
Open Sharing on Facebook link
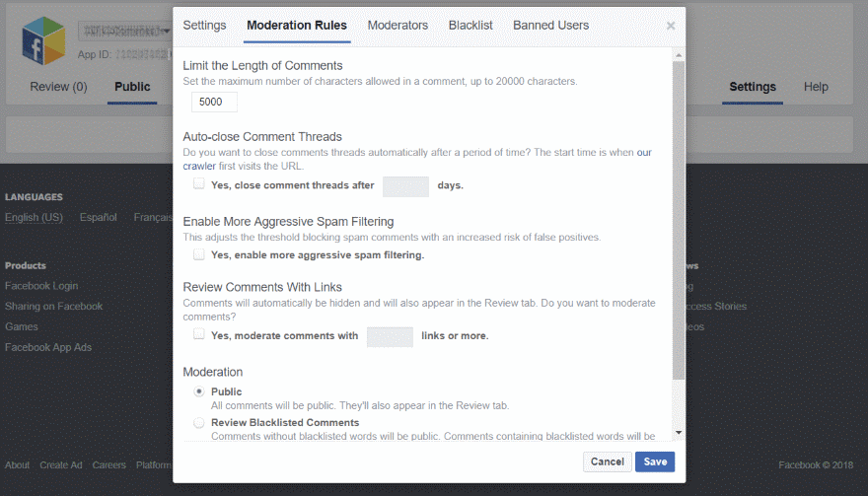53,306
